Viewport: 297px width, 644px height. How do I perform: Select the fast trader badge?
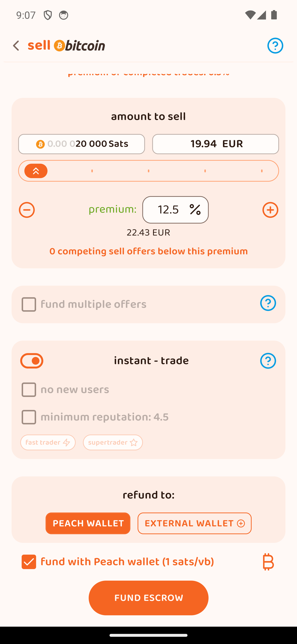pyautogui.click(x=48, y=443)
